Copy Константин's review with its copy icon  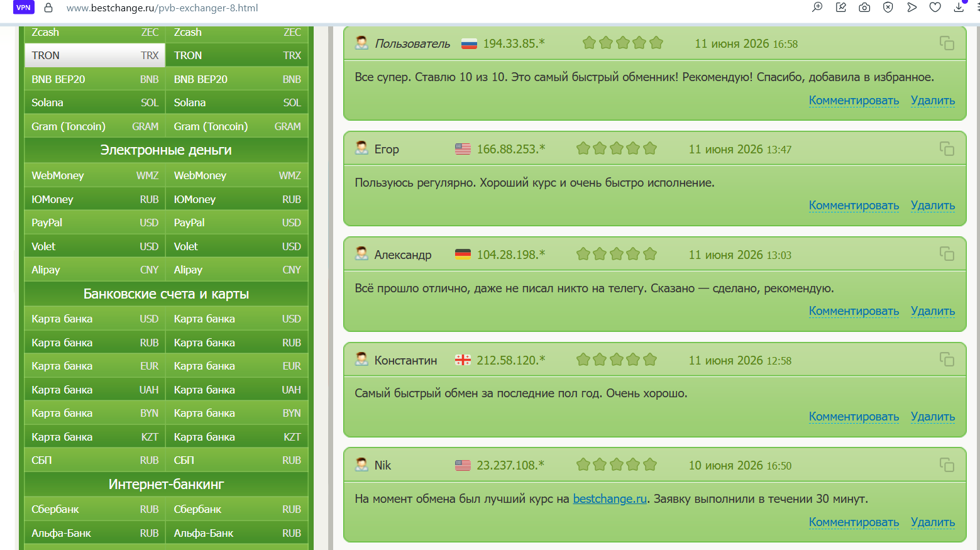point(947,360)
